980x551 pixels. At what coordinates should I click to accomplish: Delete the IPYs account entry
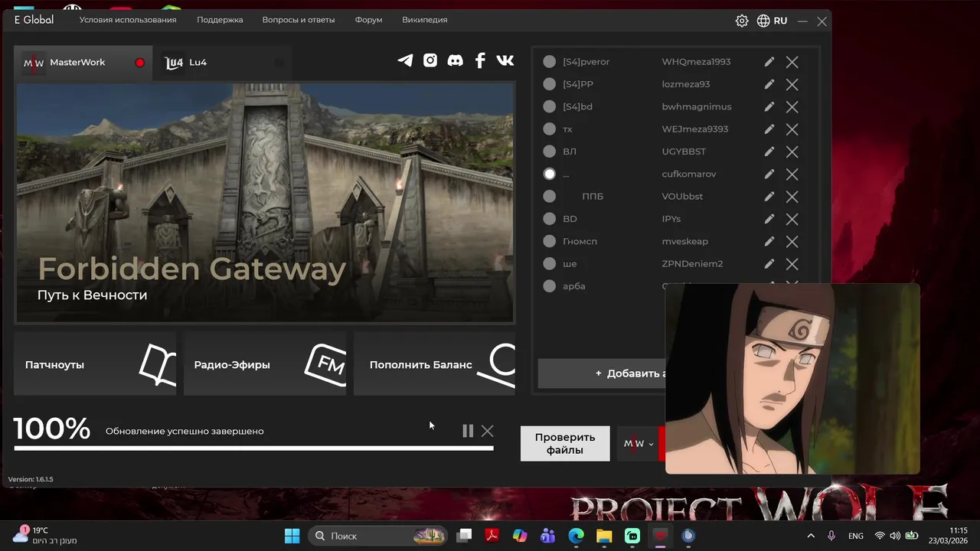[792, 219]
